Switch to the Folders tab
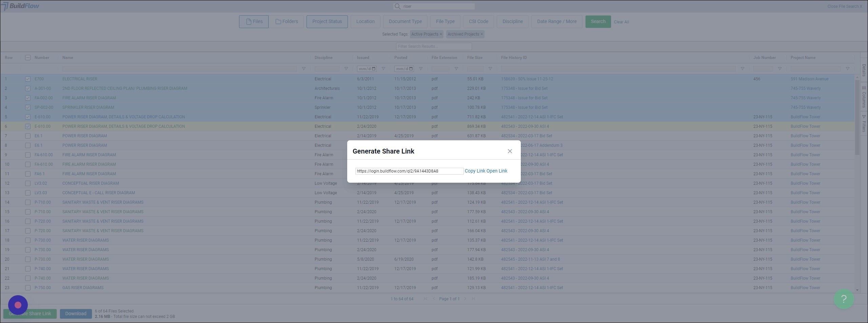This screenshot has width=868, height=323. pyautogui.click(x=287, y=22)
